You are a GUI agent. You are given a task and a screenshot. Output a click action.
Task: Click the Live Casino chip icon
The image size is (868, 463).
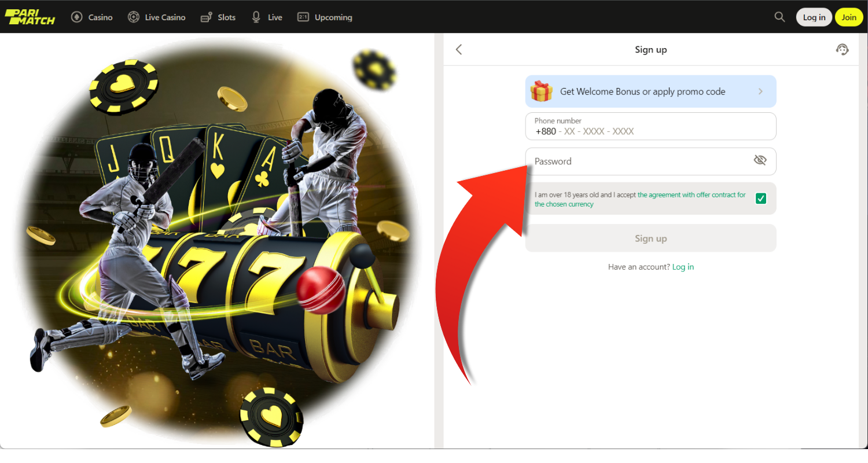coord(134,17)
